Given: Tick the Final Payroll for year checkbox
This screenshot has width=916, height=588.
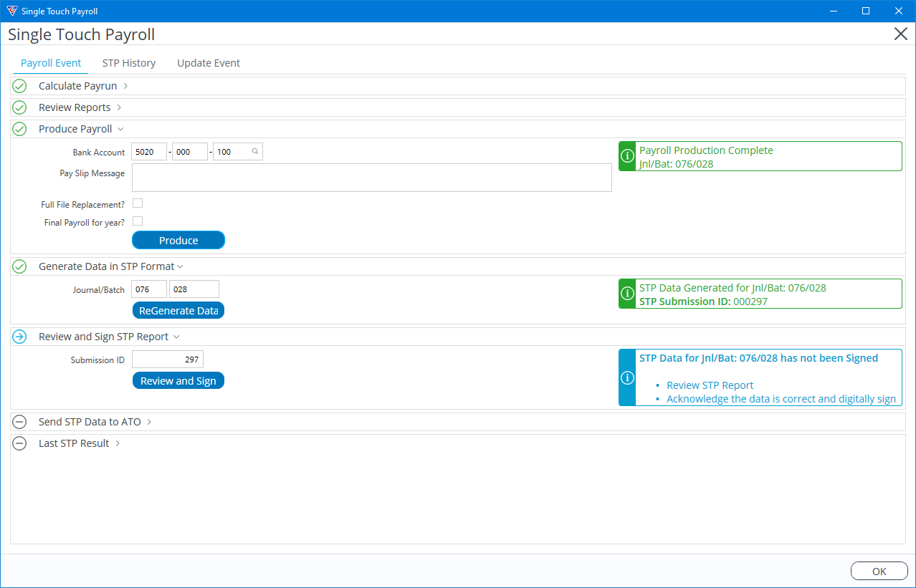Looking at the screenshot, I should coord(138,221).
